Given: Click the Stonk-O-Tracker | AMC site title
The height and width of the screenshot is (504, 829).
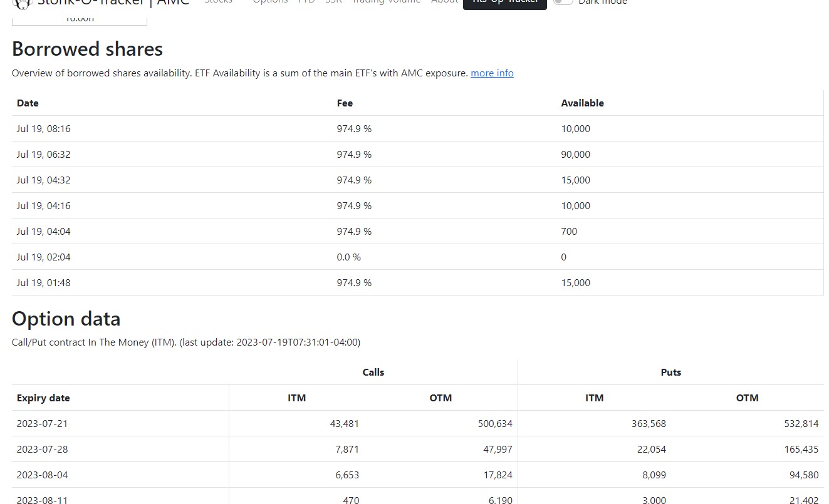Looking at the screenshot, I should (x=113, y=3).
